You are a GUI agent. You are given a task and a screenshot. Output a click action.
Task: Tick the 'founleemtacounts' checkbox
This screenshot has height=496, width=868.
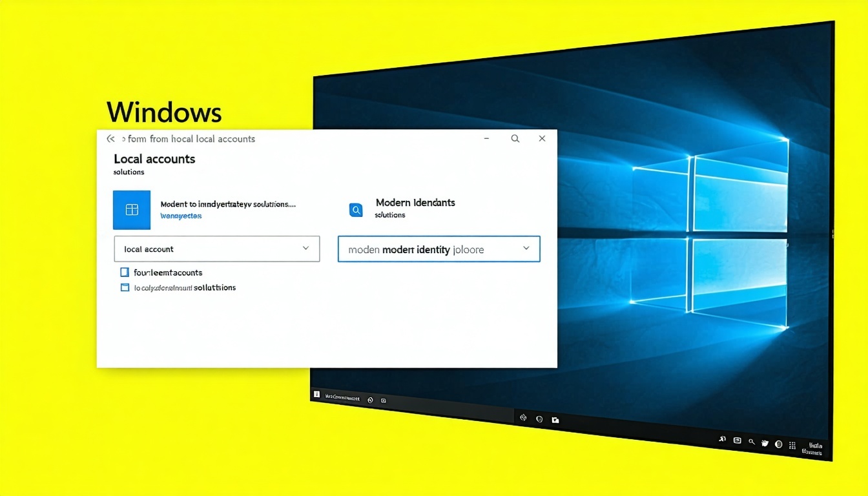coord(125,273)
